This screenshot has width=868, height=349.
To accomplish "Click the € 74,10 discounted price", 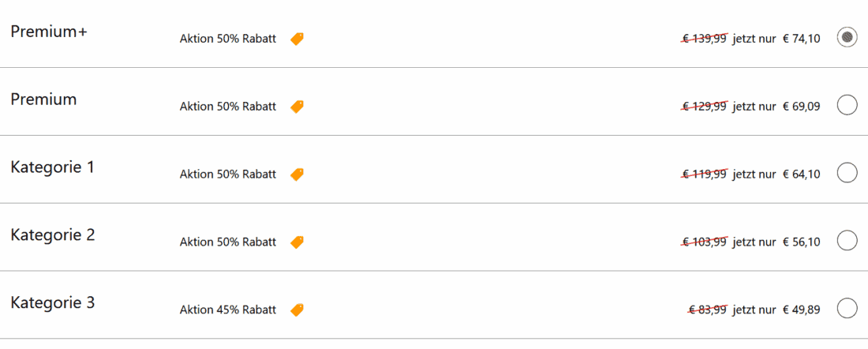I will click(801, 39).
